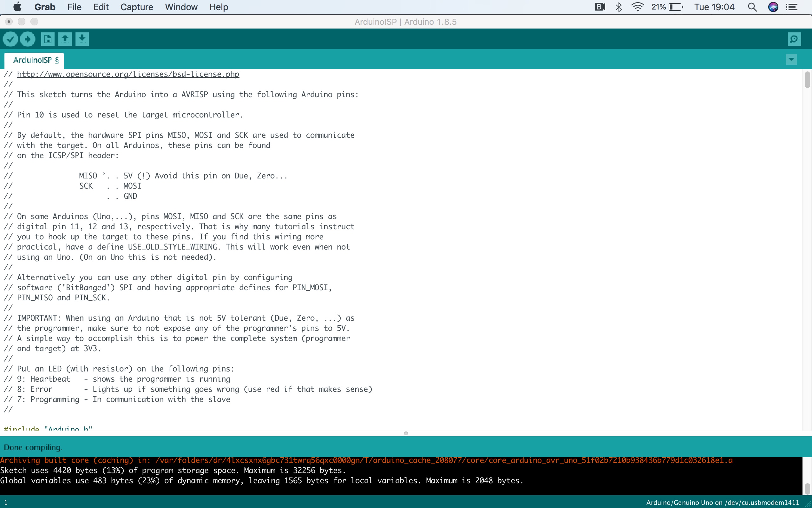Open the Grab application menu
Image resolution: width=812 pixels, height=508 pixels.
(45, 7)
